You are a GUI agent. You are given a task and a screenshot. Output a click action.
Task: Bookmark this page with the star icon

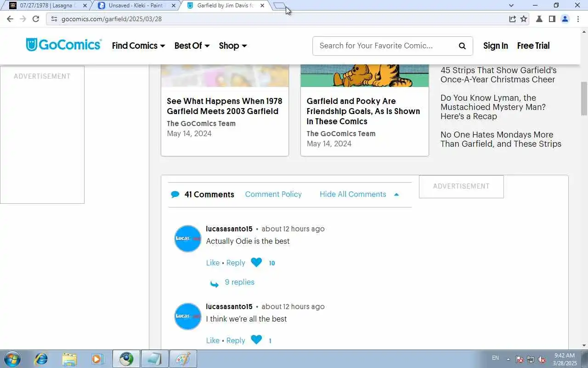524,19
